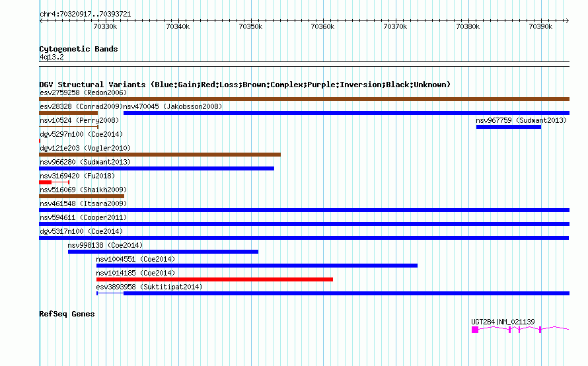
Task: Click the 70380k ruler label
Action: (468, 26)
